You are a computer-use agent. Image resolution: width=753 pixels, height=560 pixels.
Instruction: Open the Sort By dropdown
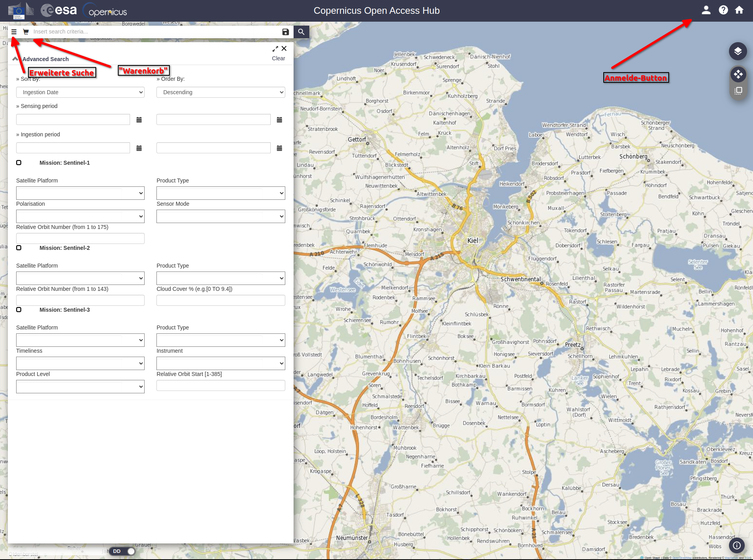click(x=80, y=92)
